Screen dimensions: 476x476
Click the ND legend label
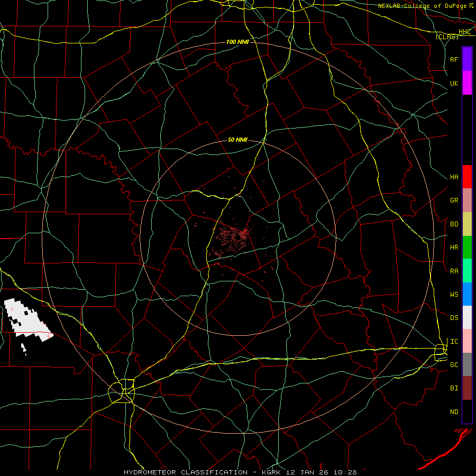pyautogui.click(x=454, y=412)
